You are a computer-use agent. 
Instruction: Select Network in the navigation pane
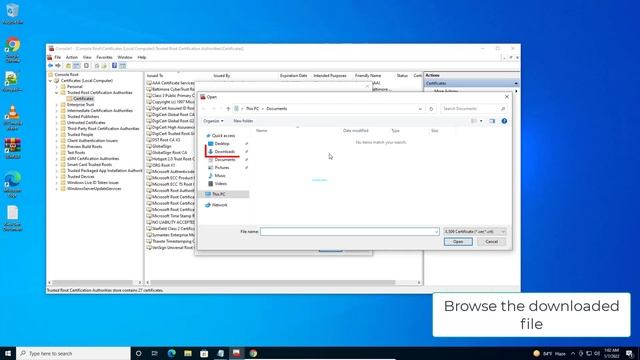tap(220, 205)
